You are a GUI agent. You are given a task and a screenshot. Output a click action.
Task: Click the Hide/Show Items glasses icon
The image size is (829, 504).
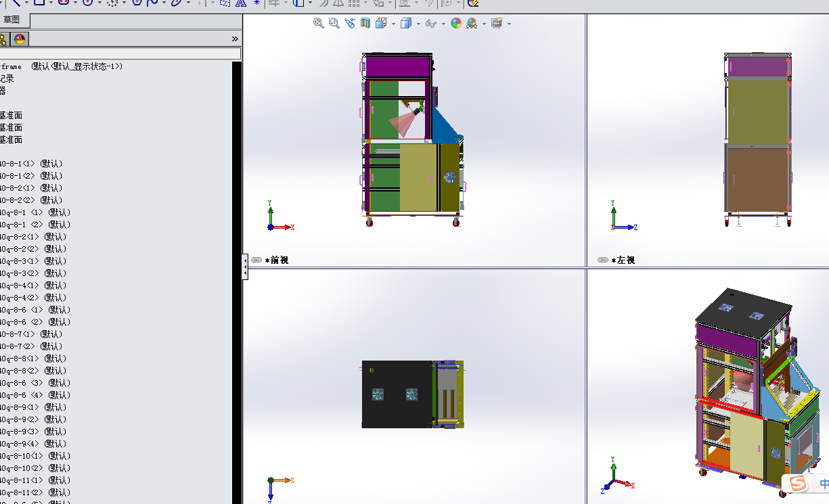tap(430, 23)
